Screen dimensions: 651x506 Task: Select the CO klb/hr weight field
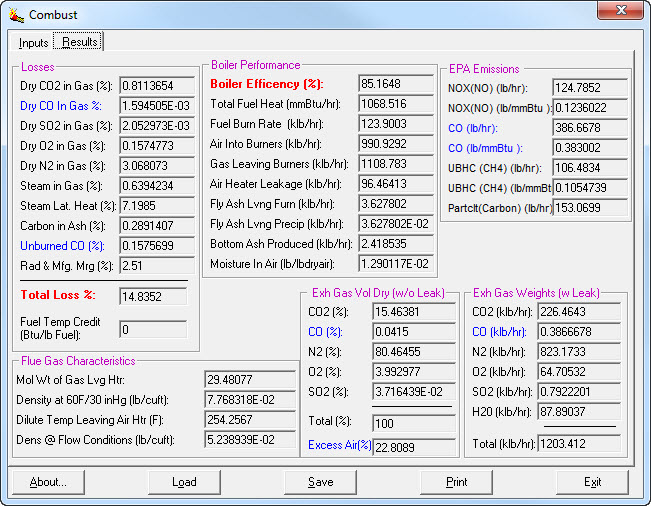click(579, 332)
